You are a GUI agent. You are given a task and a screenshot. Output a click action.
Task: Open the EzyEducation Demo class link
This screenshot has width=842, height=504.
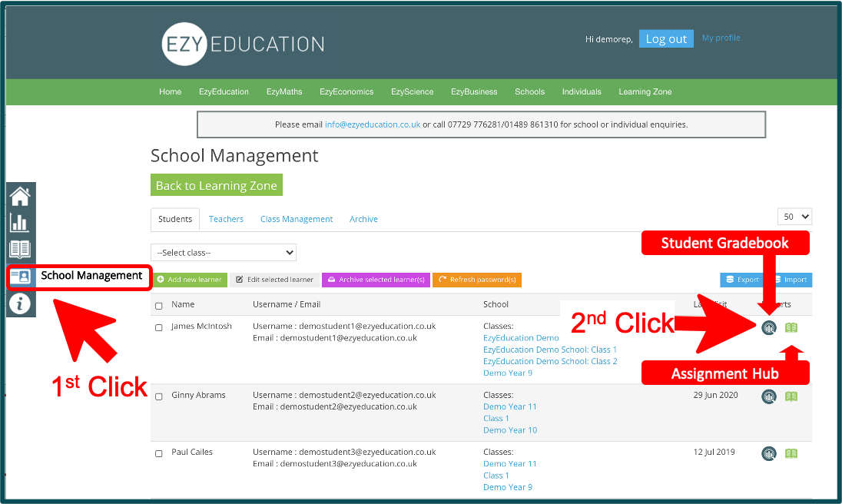click(521, 338)
